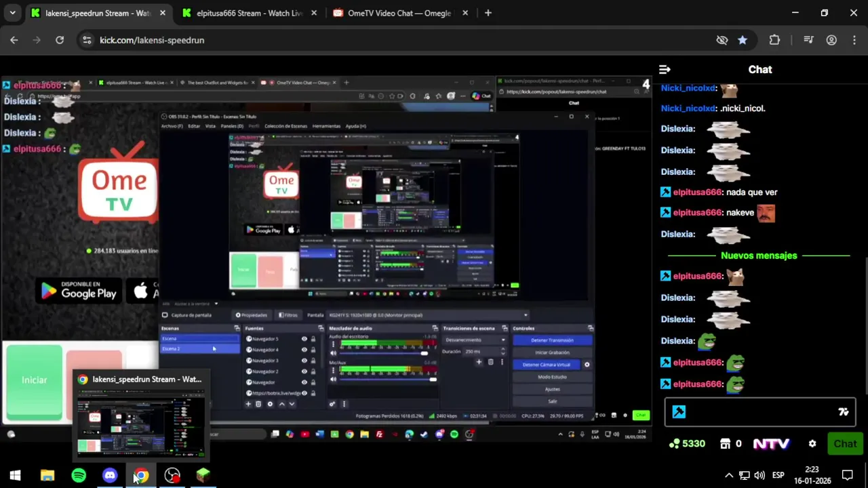View site information icon left of the URL
The height and width of the screenshot is (488, 868).
tap(86, 40)
